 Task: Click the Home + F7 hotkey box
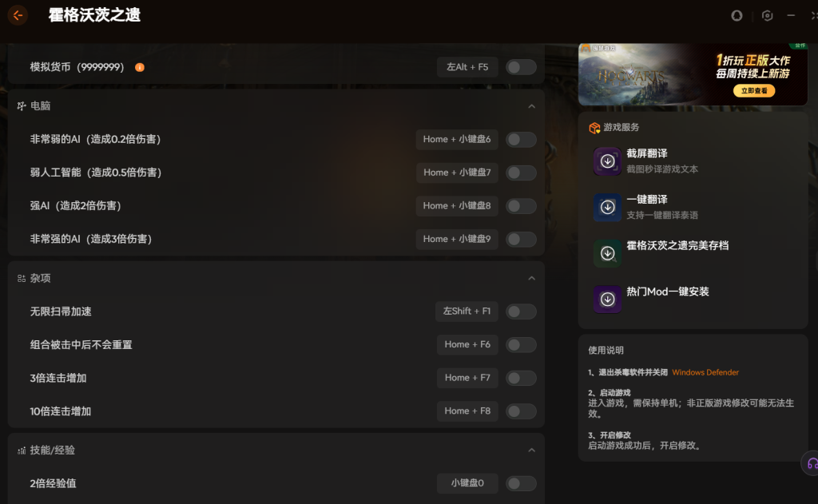tap(467, 378)
